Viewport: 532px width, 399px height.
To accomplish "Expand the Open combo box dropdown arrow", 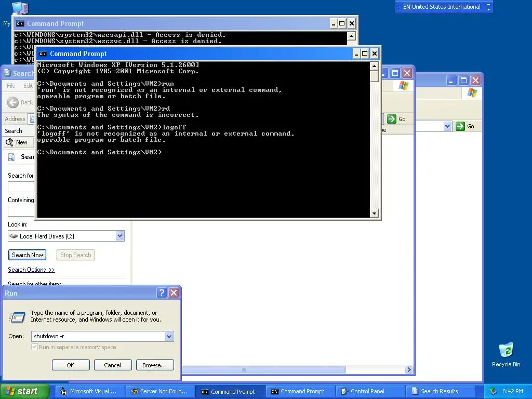I will point(169,336).
